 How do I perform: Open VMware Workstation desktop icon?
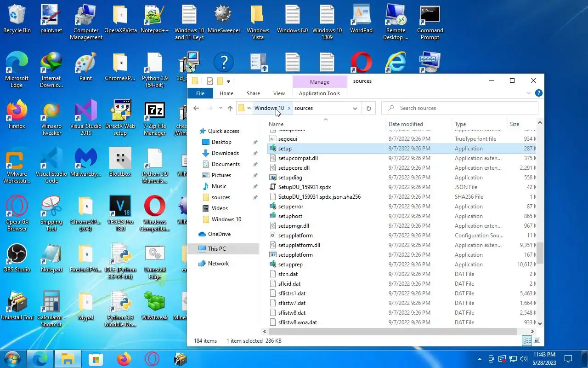point(17,166)
